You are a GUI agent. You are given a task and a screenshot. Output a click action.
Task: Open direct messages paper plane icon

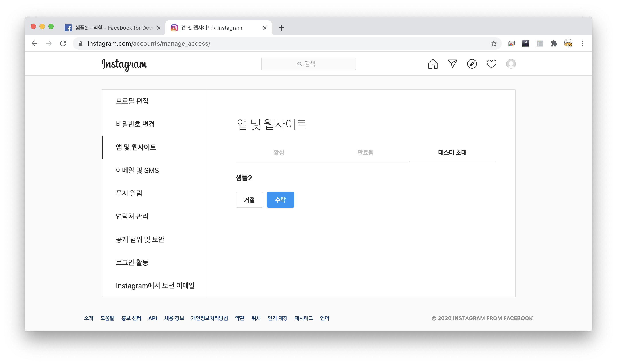tap(452, 64)
